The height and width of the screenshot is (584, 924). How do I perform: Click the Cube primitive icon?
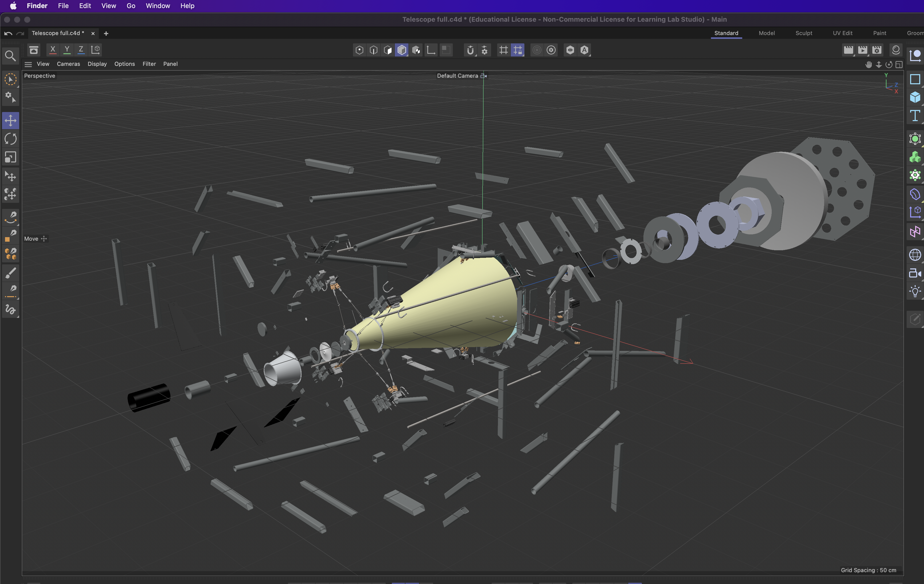click(915, 98)
